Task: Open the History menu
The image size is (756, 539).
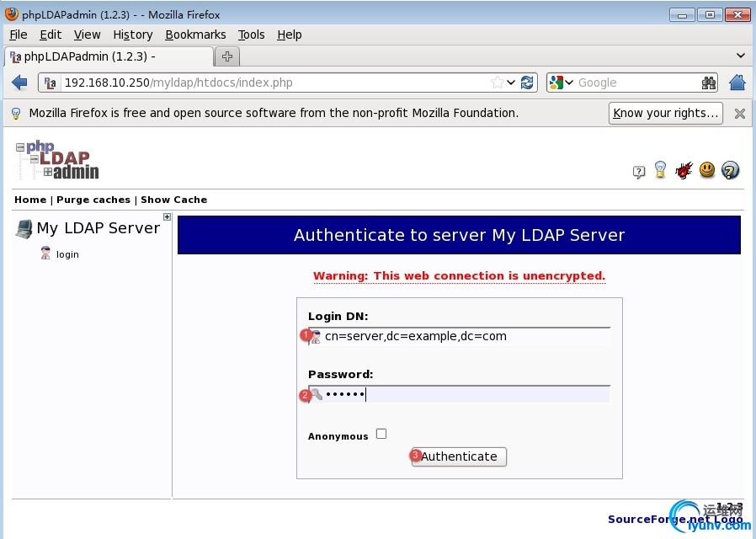Action: [x=133, y=35]
